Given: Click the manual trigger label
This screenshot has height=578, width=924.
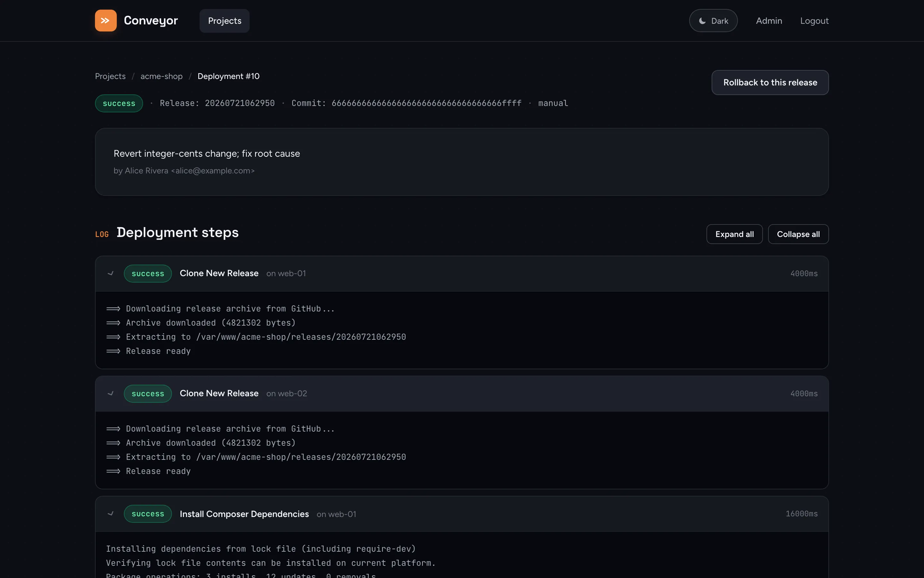Looking at the screenshot, I should [553, 103].
